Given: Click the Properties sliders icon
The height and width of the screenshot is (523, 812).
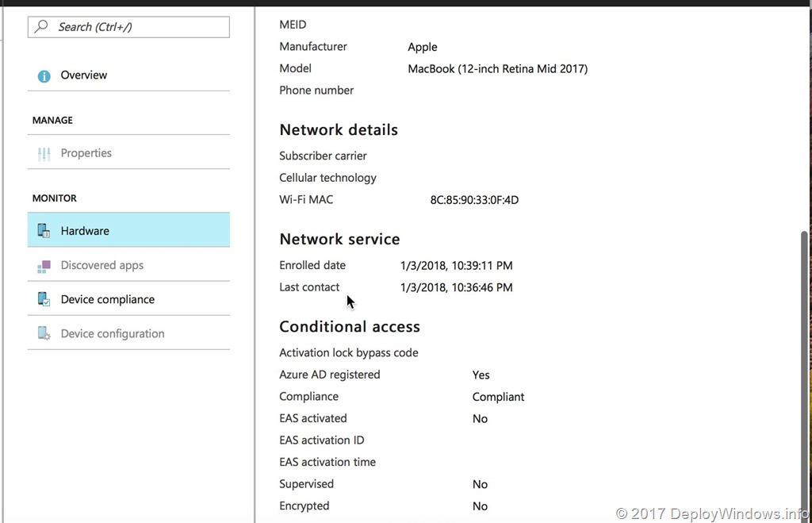Looking at the screenshot, I should click(44, 154).
